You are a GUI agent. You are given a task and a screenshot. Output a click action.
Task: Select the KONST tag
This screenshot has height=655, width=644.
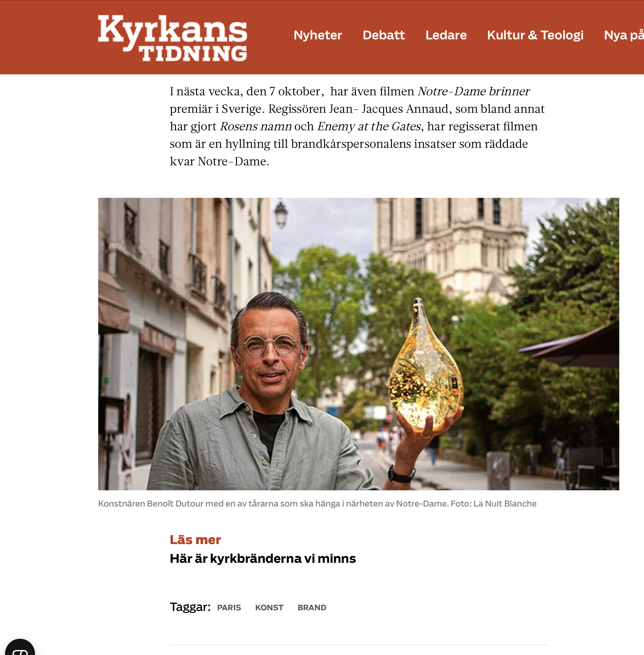point(269,608)
